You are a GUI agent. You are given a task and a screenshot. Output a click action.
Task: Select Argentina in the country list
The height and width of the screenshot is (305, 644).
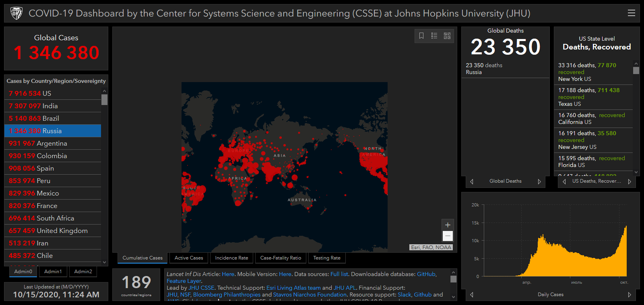[53, 143]
